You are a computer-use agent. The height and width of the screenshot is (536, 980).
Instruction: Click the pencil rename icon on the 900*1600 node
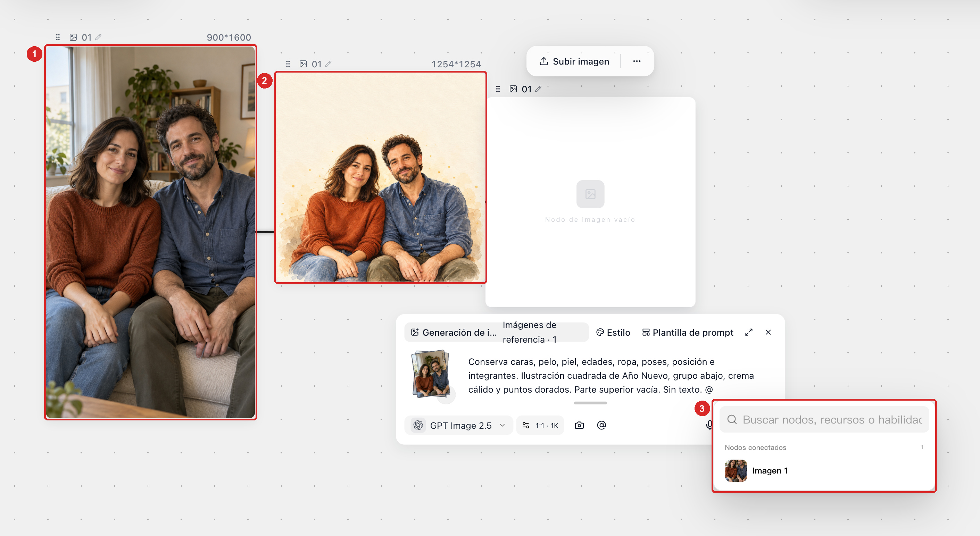tap(98, 37)
